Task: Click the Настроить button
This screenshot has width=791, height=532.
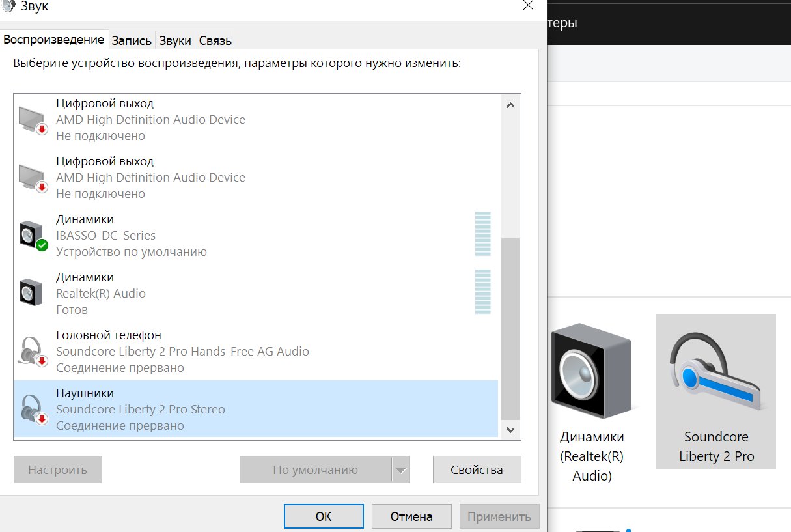Action: tap(58, 469)
